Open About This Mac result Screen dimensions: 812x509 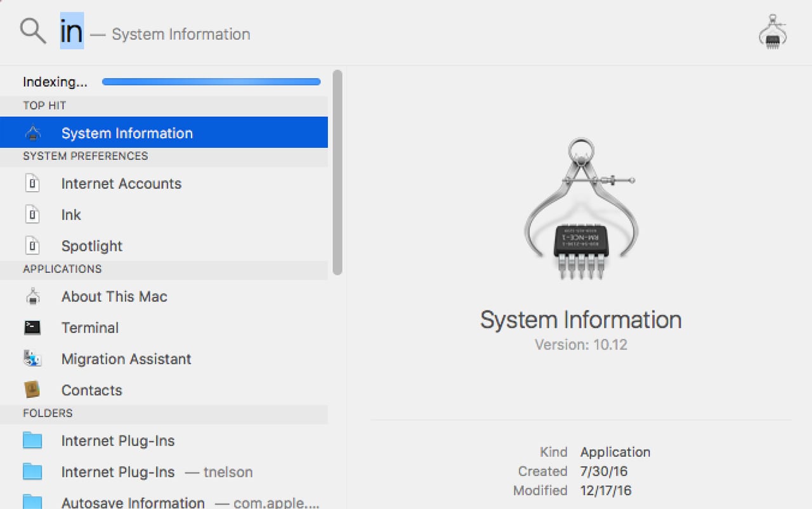pos(164,297)
